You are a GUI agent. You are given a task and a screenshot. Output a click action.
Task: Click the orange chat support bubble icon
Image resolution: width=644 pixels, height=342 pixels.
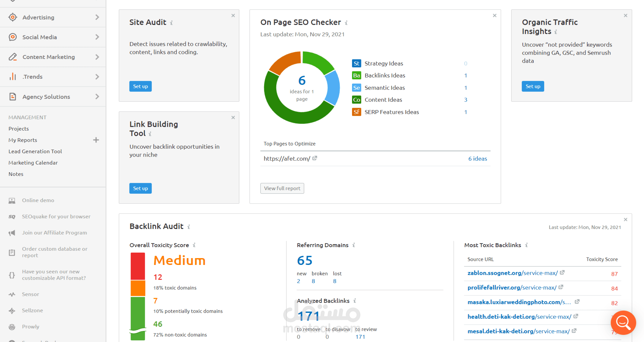tap(623, 322)
